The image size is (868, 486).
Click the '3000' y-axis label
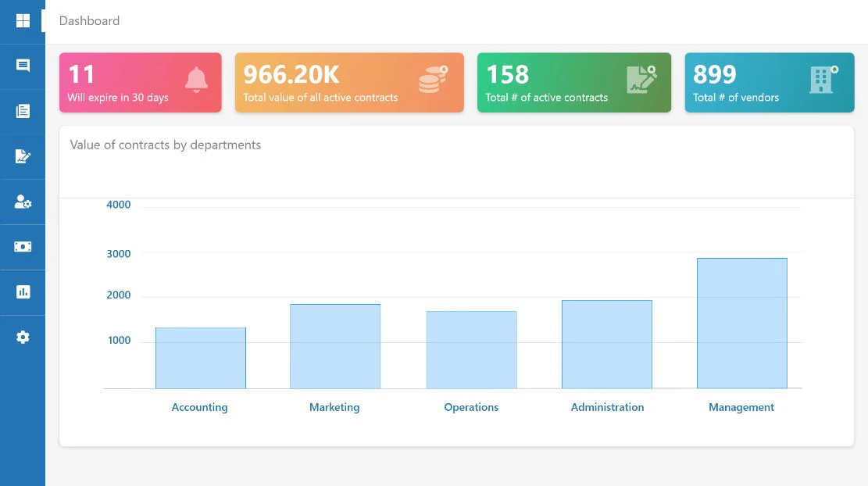pos(119,254)
